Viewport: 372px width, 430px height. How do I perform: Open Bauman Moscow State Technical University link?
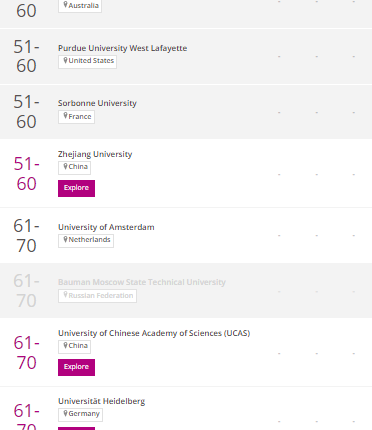coord(142,282)
